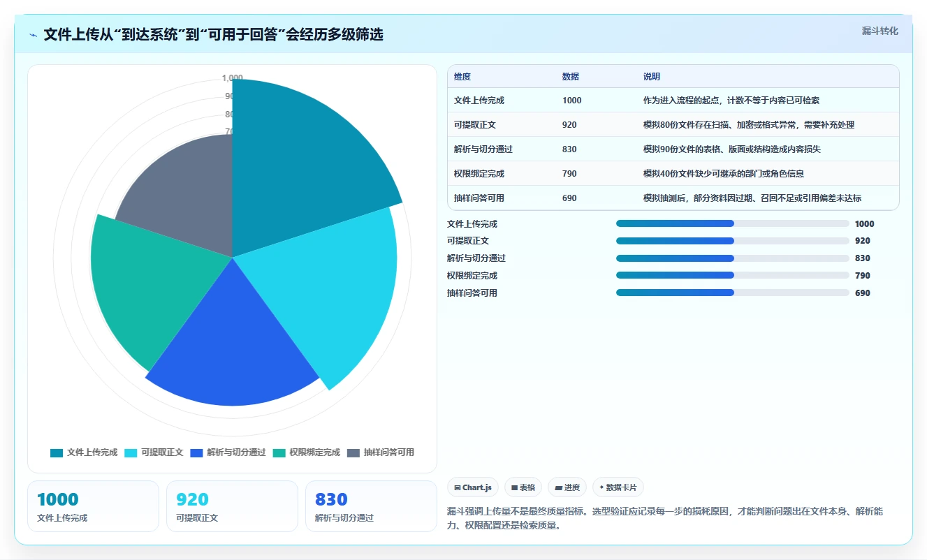Click the progress bar for 可提取正文
The width and height of the screenshot is (927, 560).
[733, 241]
